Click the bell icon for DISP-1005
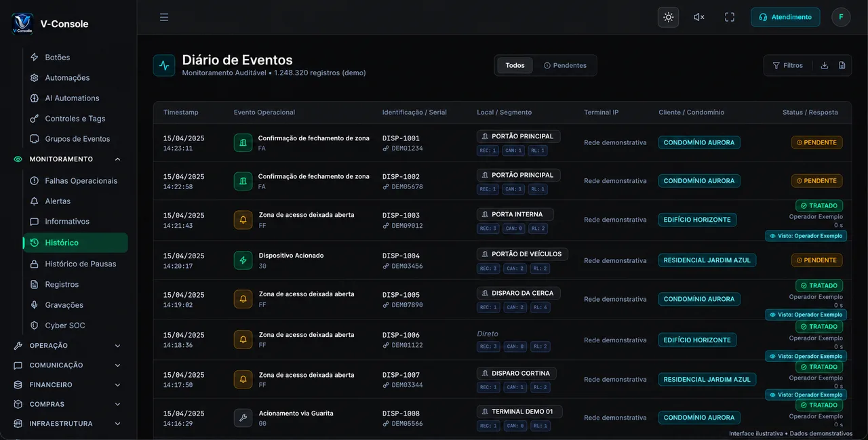 coord(243,299)
